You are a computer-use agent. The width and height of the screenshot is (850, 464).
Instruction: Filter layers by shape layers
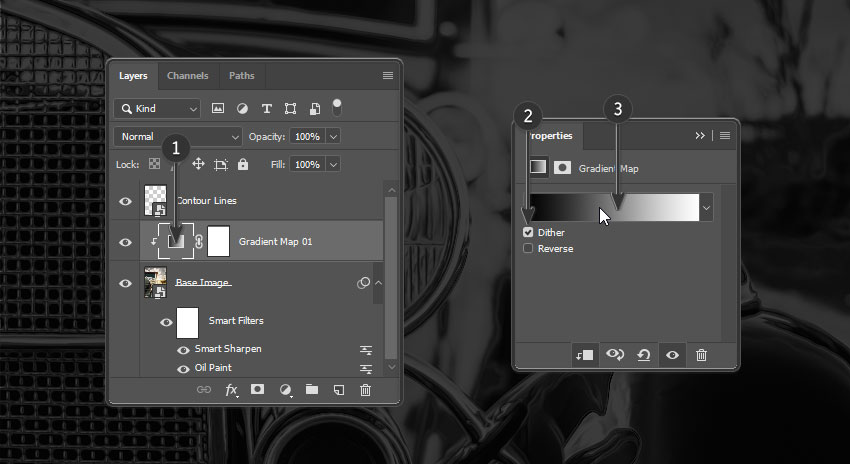coord(291,108)
